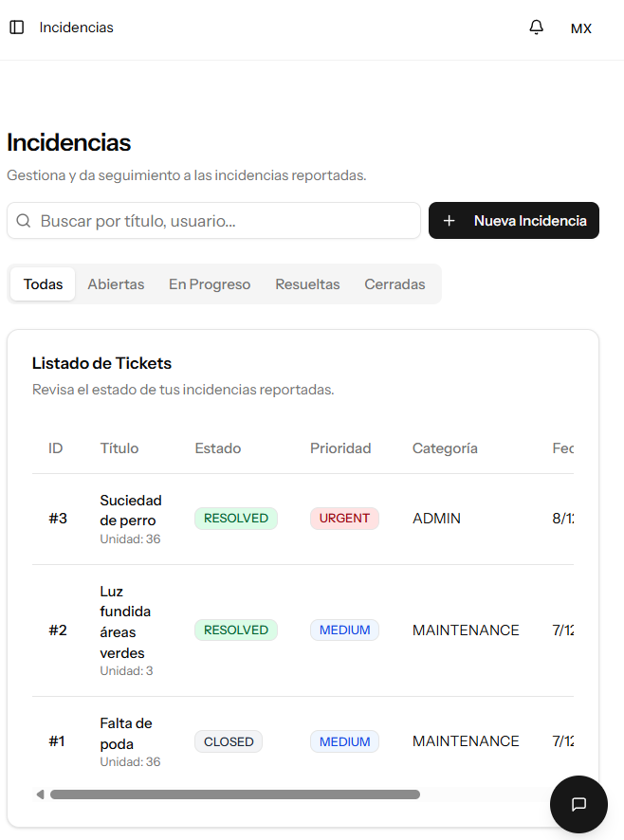This screenshot has height=840, width=624.
Task: View Cerradas tickets tab
Action: tap(394, 283)
